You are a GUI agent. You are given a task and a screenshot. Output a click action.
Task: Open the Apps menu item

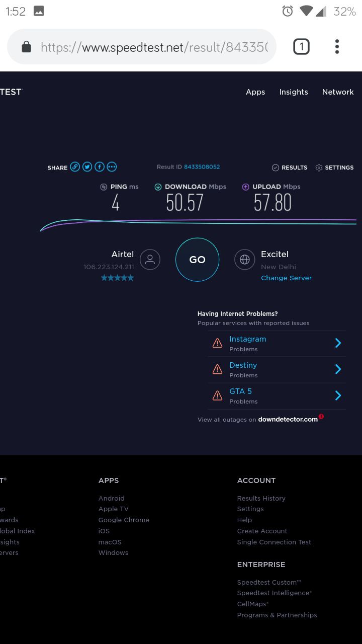[x=255, y=92]
